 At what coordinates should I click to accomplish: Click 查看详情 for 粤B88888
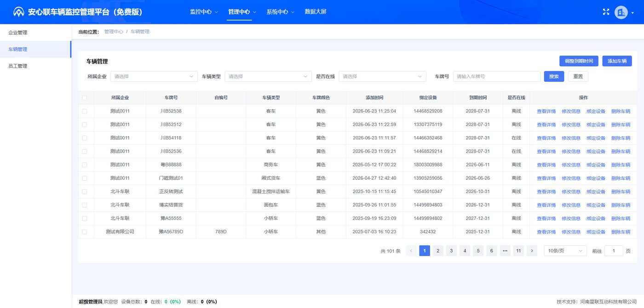pos(546,165)
